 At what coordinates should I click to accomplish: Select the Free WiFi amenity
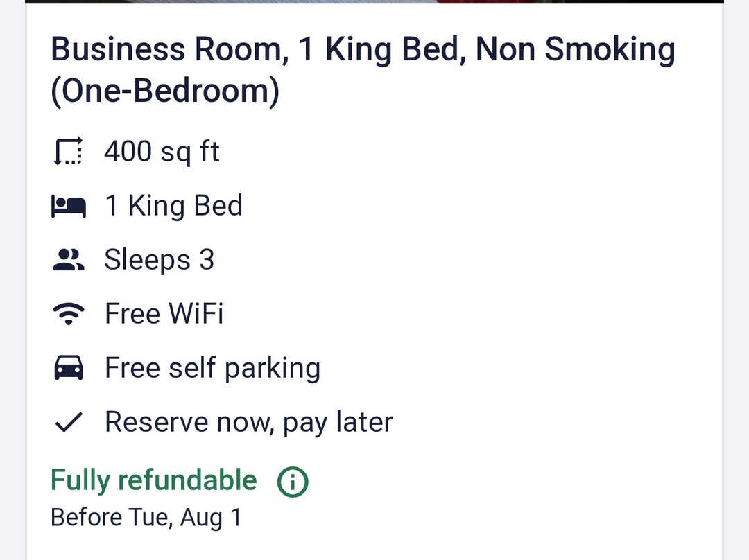164,313
